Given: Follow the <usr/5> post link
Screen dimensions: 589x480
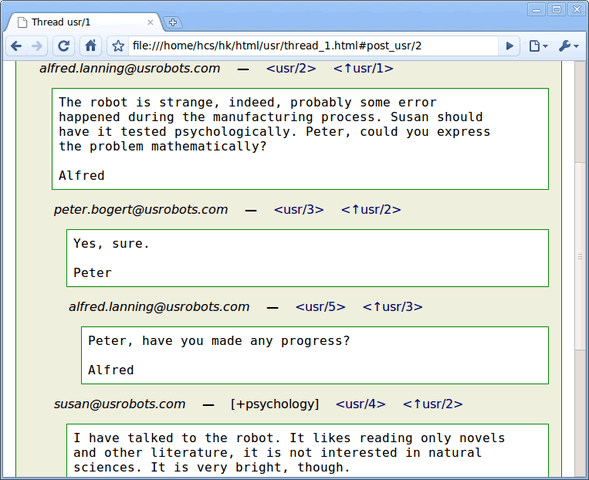Looking at the screenshot, I should (x=320, y=307).
